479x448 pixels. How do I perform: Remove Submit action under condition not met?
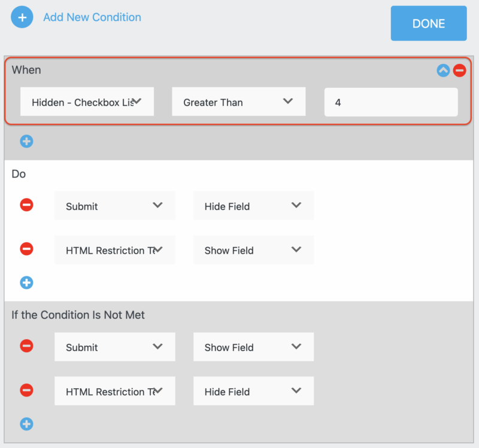pos(26,346)
